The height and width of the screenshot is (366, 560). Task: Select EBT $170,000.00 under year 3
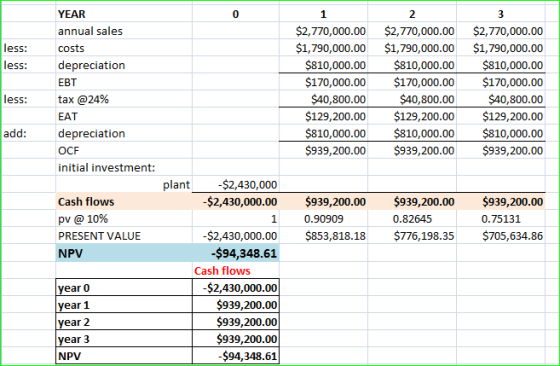point(501,82)
